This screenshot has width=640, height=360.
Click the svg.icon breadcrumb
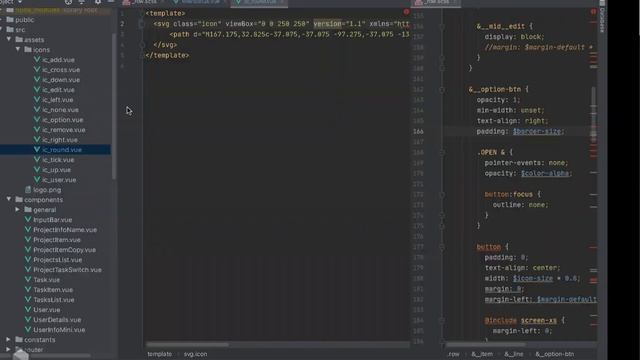[x=196, y=354]
